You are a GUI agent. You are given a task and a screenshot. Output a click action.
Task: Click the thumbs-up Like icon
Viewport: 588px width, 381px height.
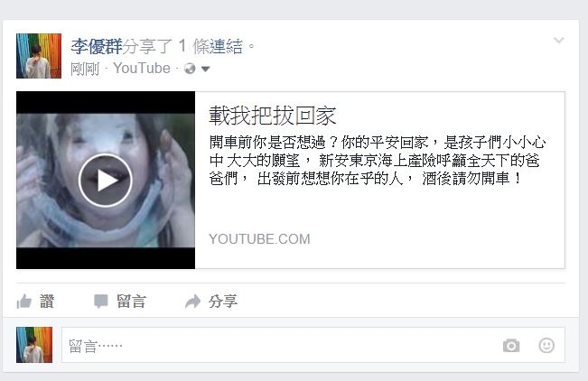(24, 302)
